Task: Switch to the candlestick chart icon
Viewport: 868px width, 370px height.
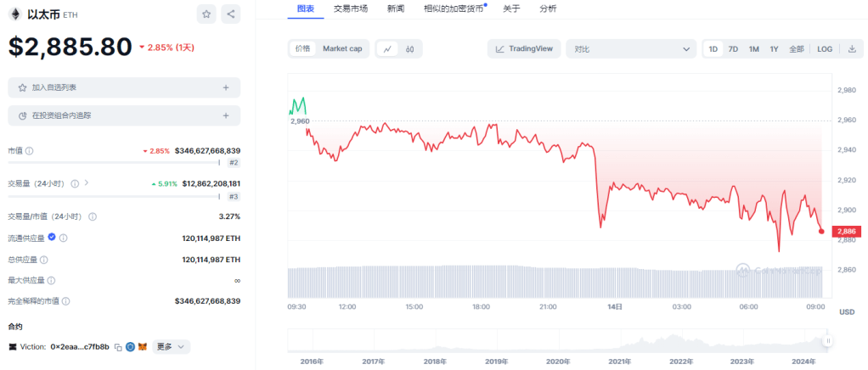Action: point(409,49)
